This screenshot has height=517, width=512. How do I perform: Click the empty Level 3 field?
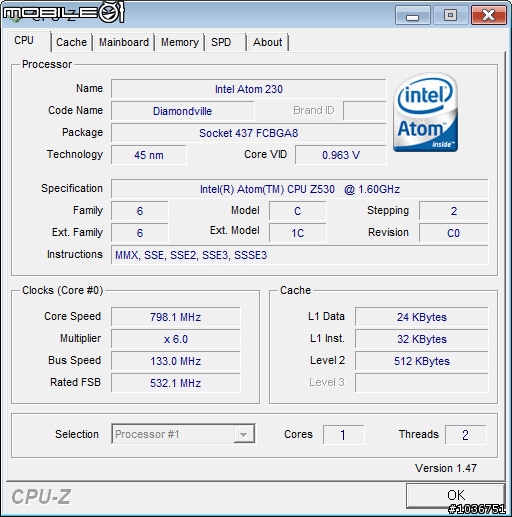[x=422, y=383]
